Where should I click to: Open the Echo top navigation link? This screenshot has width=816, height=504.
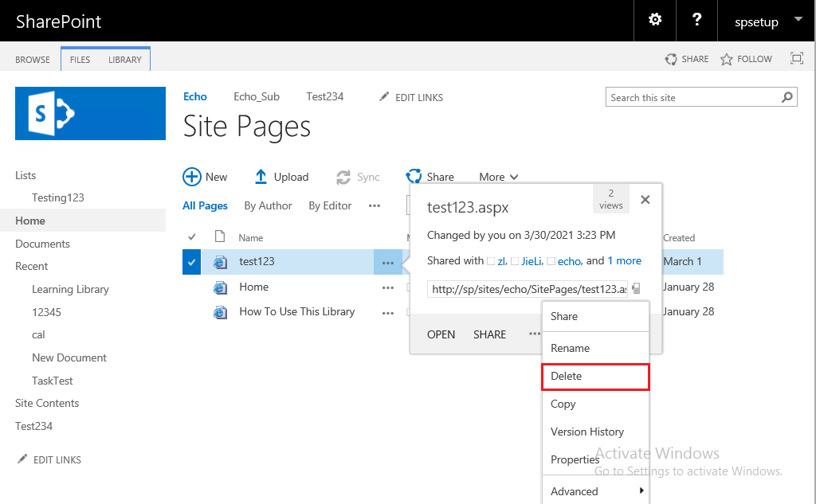point(195,97)
